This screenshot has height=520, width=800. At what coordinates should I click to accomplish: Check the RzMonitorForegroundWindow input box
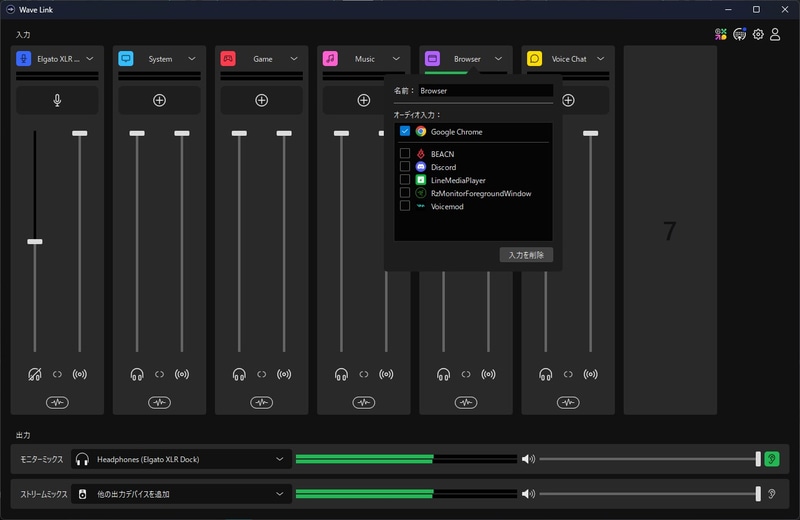point(405,193)
